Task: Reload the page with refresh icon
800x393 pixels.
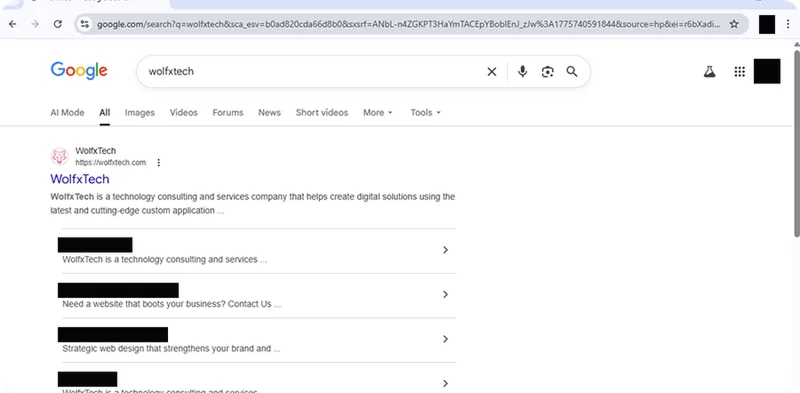Action: [58, 24]
